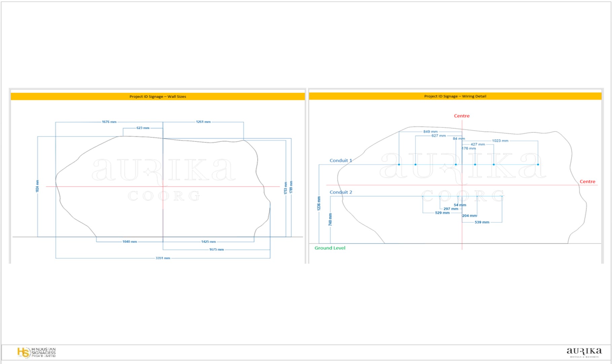Click the 427 mm dimension label
The height and width of the screenshot is (364, 612).
pyautogui.click(x=478, y=144)
